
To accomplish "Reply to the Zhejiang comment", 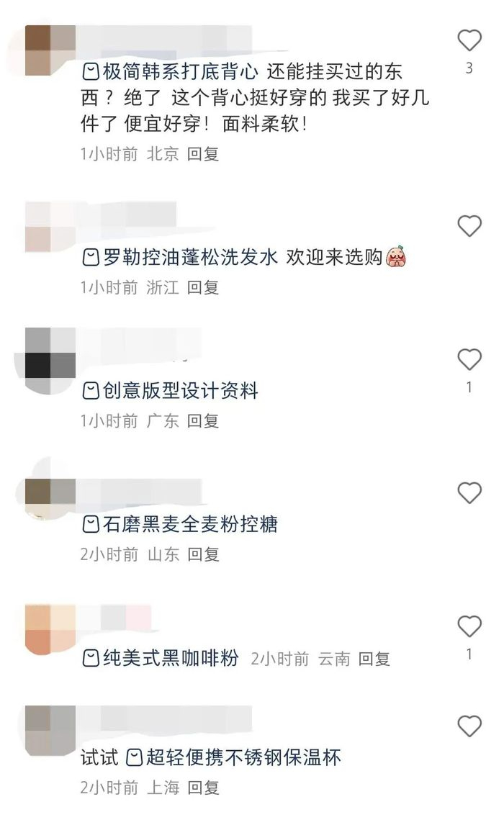I will point(203,287).
